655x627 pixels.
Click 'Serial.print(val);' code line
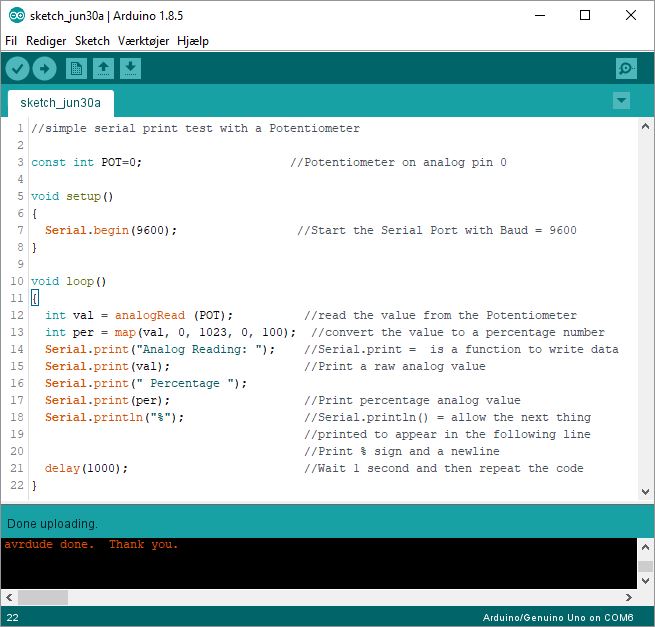point(107,366)
